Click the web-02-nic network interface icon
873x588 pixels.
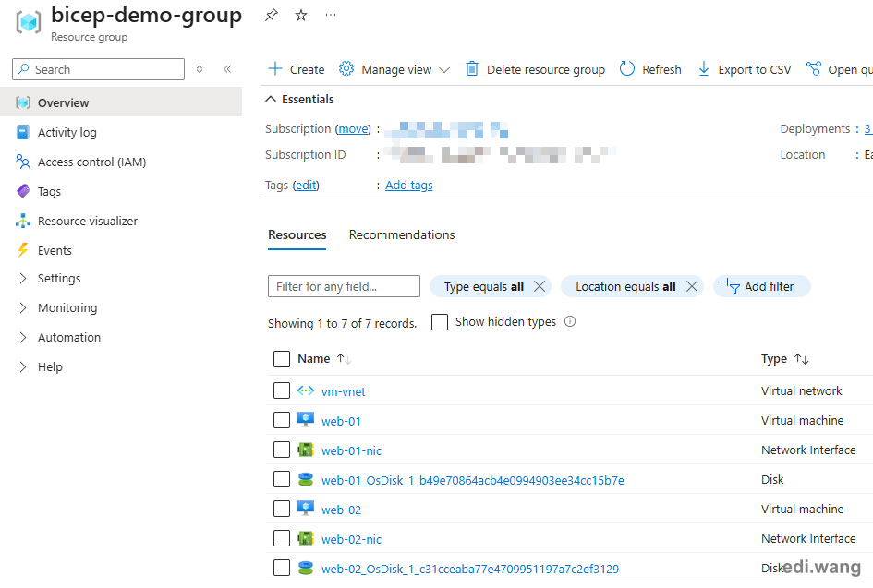[306, 538]
